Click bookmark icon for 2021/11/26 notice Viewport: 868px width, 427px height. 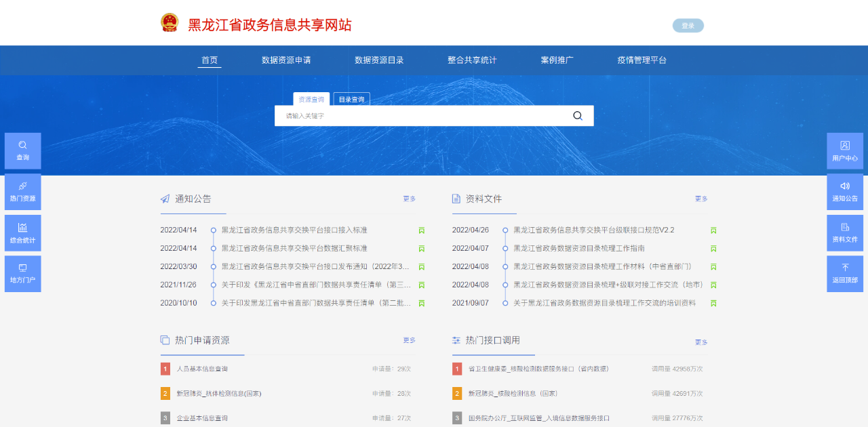pos(421,285)
